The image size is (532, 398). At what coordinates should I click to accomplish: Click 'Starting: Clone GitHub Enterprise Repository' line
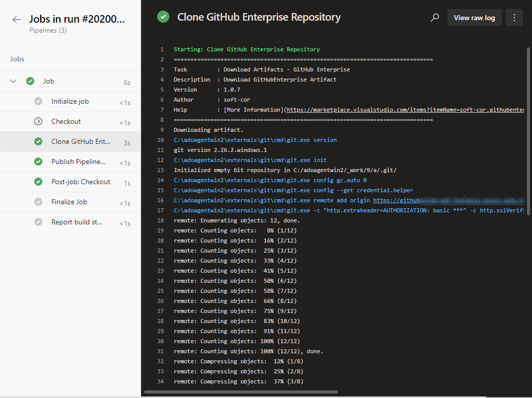coord(247,49)
